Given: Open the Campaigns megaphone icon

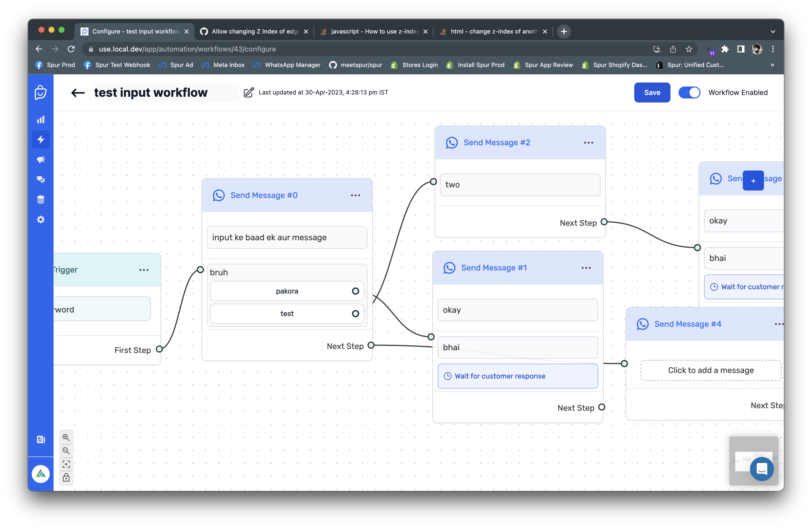Looking at the screenshot, I should click(40, 159).
